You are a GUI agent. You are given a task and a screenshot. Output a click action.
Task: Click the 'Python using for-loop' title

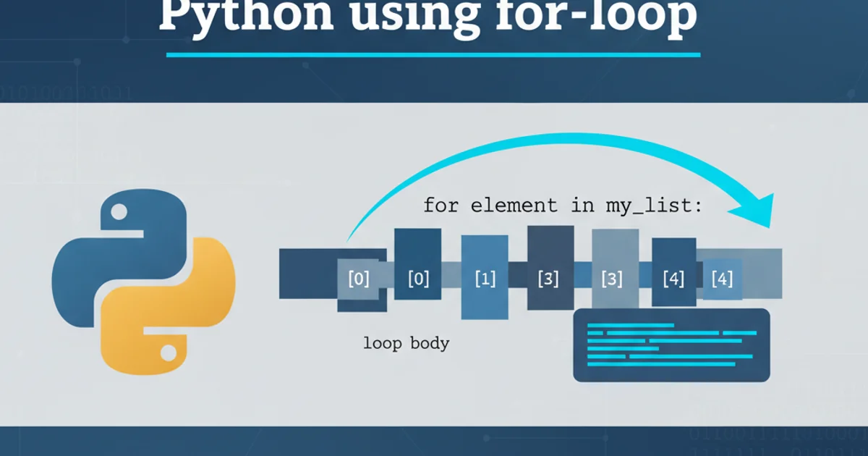(x=427, y=18)
